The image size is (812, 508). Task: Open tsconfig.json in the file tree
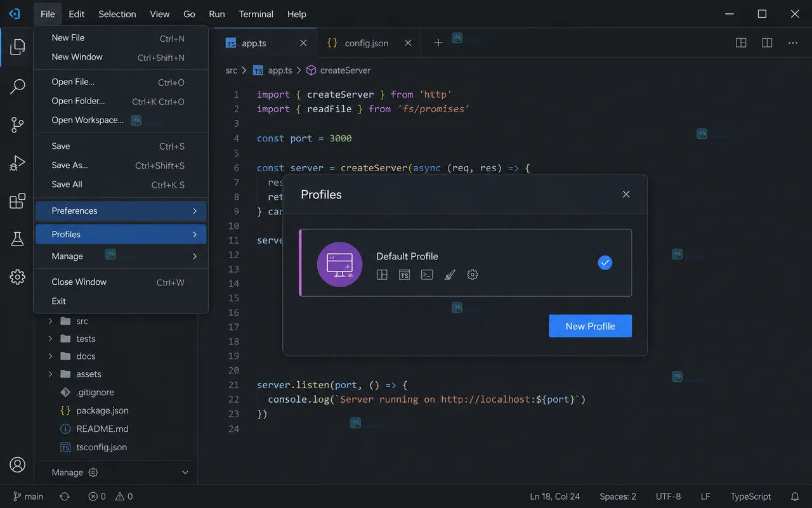[x=101, y=447]
